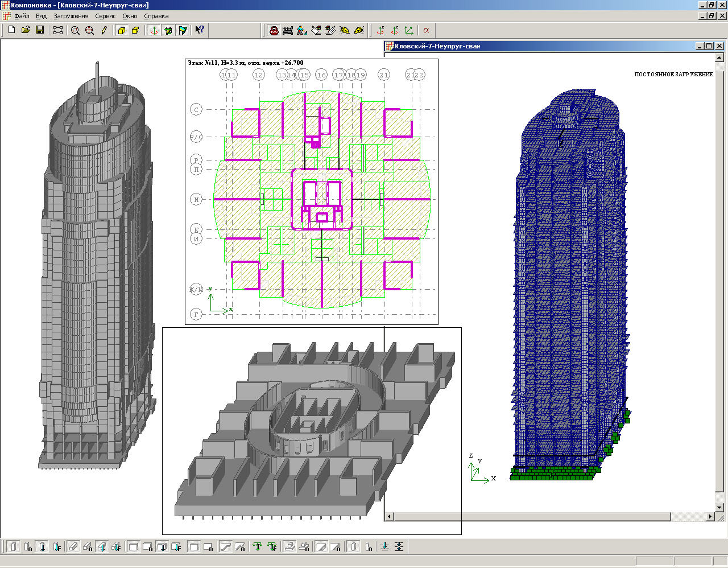Click the foundation level 3D model image
728x568 pixels.
[x=314, y=430]
